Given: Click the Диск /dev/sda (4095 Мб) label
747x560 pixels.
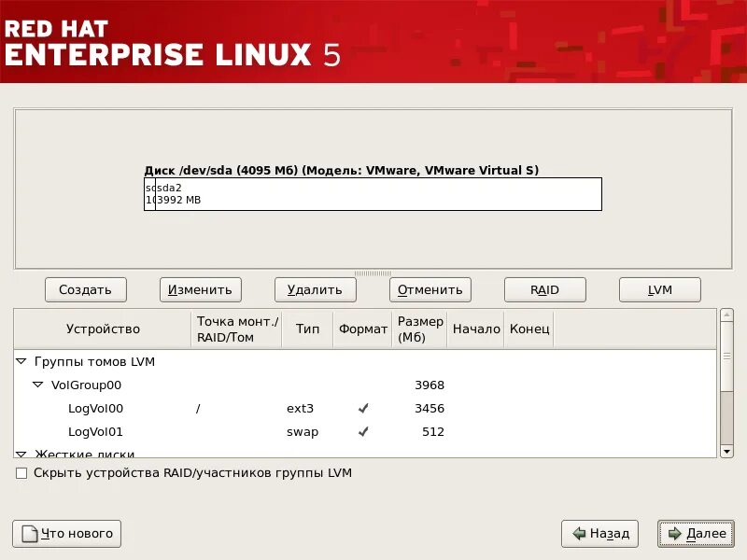Looking at the screenshot, I should (x=342, y=171).
